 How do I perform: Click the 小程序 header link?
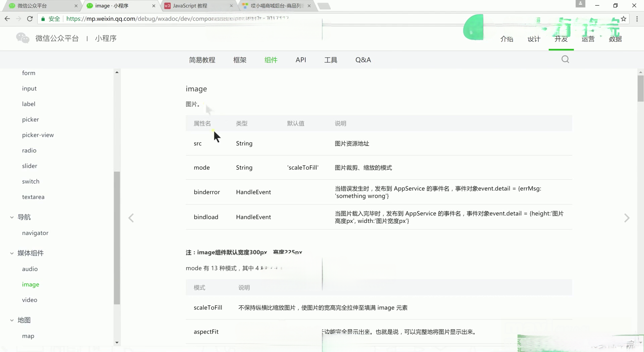tap(106, 38)
